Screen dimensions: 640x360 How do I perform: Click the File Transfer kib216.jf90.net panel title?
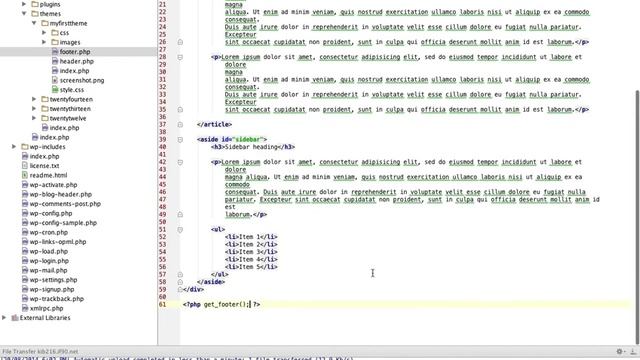point(40,351)
